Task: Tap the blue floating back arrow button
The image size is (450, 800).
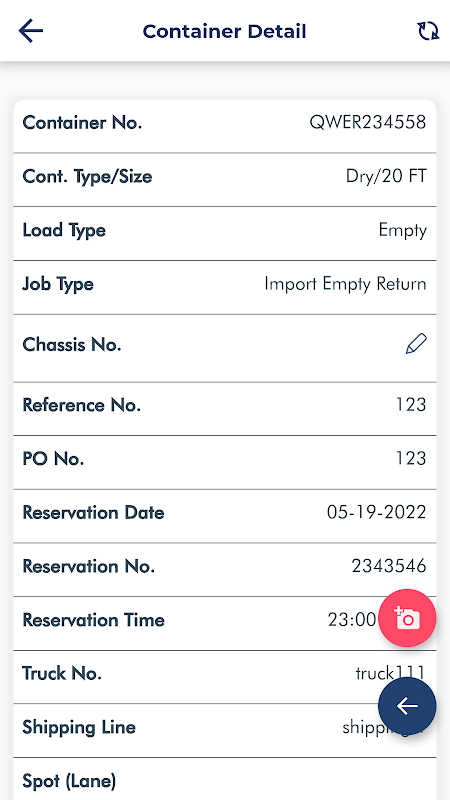Action: pos(407,706)
